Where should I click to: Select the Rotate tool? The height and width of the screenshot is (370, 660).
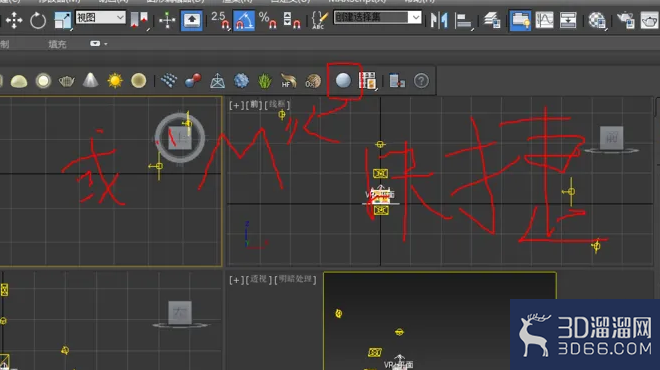[x=38, y=20]
